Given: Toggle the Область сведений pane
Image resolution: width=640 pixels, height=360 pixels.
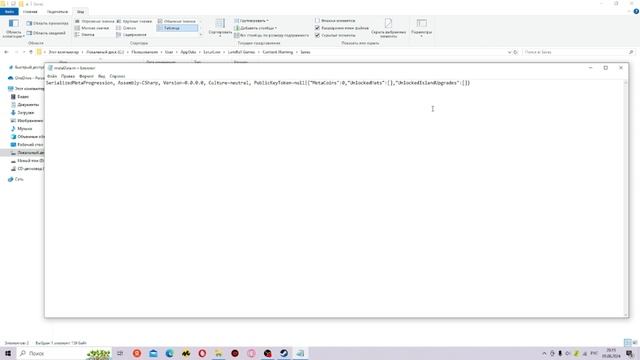Looking at the screenshot, I should tap(47, 33).
